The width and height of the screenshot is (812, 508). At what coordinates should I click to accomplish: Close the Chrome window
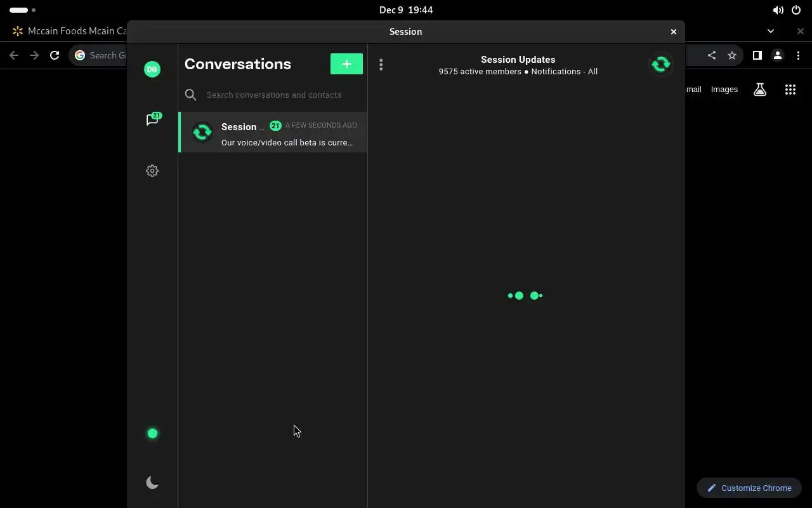coord(800,30)
